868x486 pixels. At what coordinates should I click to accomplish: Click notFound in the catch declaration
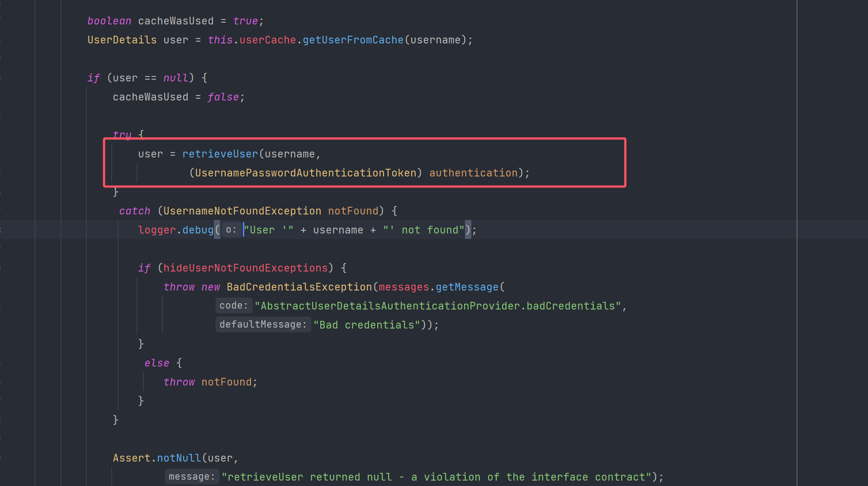[x=353, y=211]
